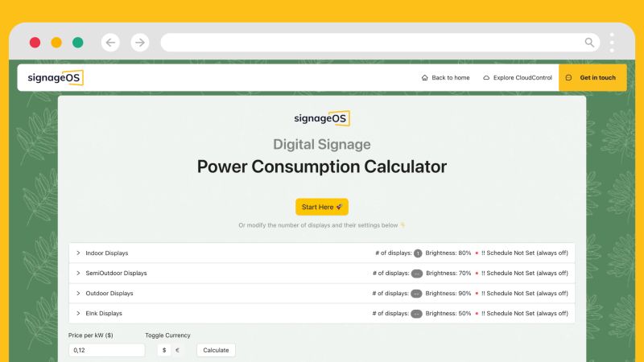The width and height of the screenshot is (644, 362).
Task: Click the address bar search magnifier icon
Action: [590, 43]
